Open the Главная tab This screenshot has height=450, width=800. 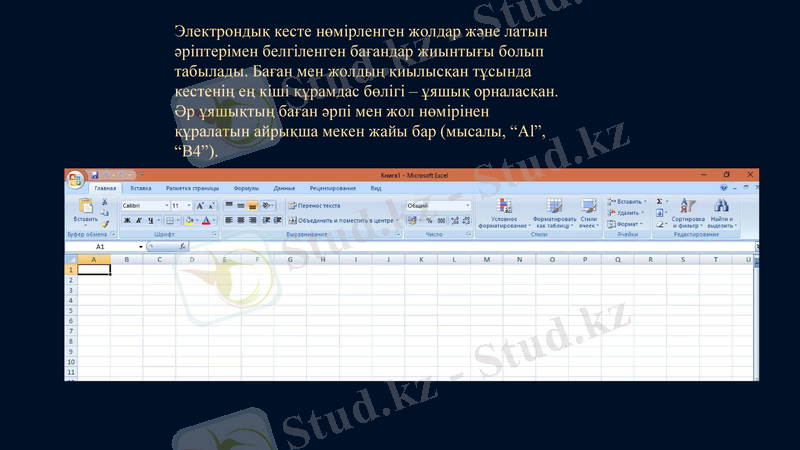point(105,188)
